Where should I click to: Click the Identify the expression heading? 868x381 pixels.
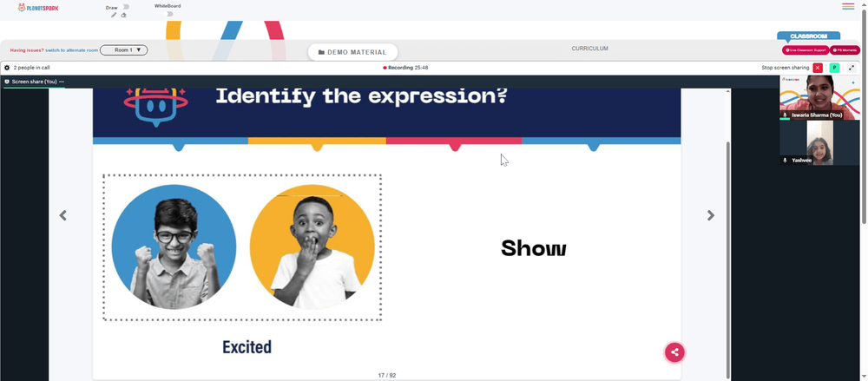point(361,96)
